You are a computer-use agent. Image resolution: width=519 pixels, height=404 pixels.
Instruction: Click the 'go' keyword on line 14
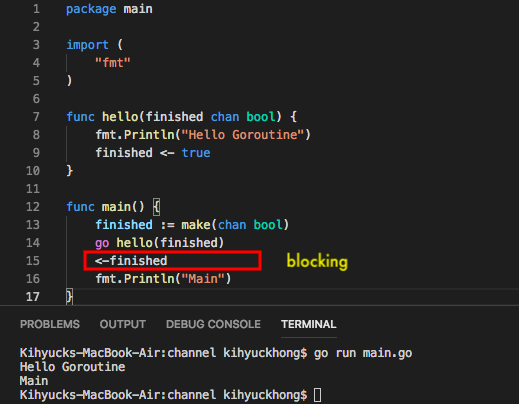102,243
